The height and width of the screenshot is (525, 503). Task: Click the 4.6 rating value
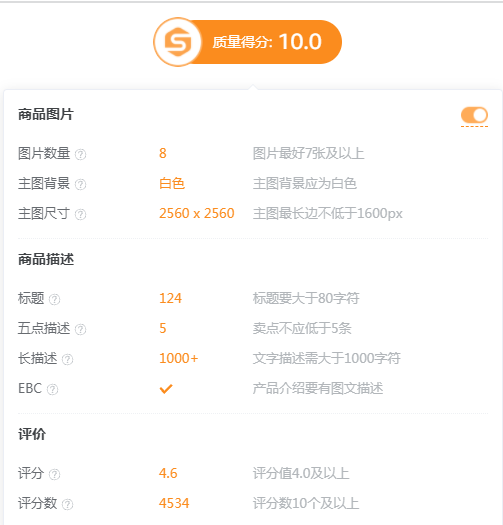point(168,473)
